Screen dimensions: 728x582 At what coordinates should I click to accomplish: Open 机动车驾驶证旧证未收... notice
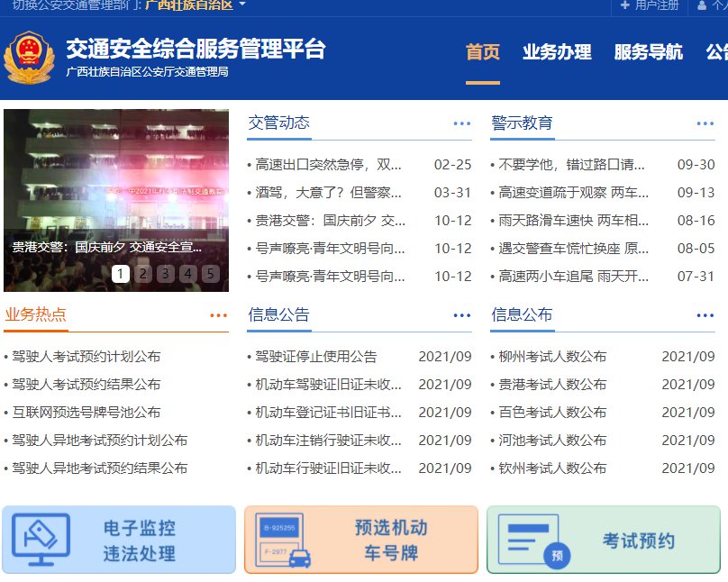[328, 385]
